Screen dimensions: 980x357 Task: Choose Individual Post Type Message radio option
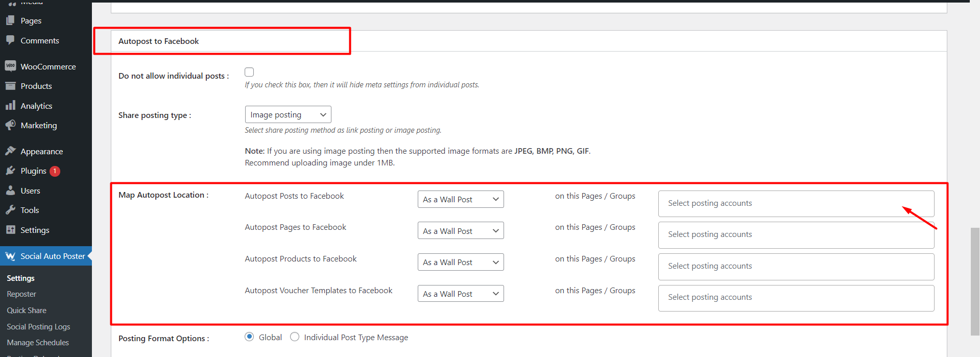pos(295,337)
